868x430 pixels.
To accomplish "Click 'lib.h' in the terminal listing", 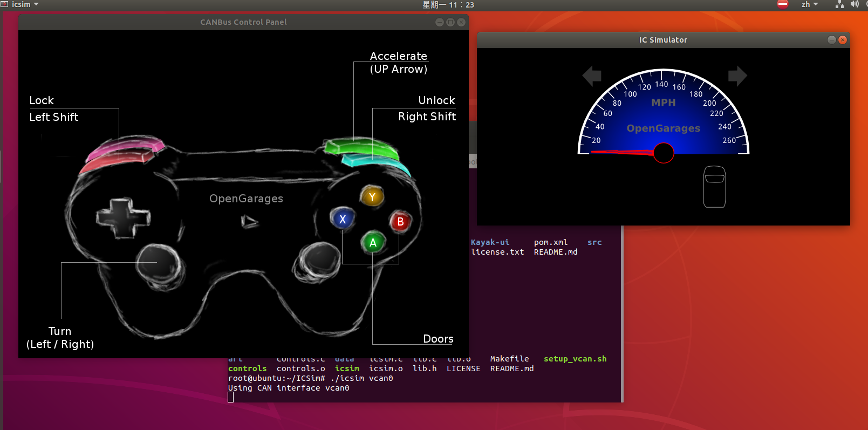I will [x=425, y=368].
